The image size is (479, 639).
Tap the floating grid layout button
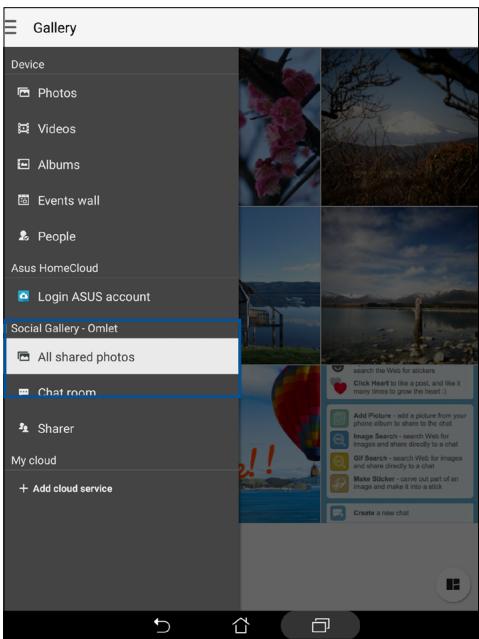pos(453,584)
